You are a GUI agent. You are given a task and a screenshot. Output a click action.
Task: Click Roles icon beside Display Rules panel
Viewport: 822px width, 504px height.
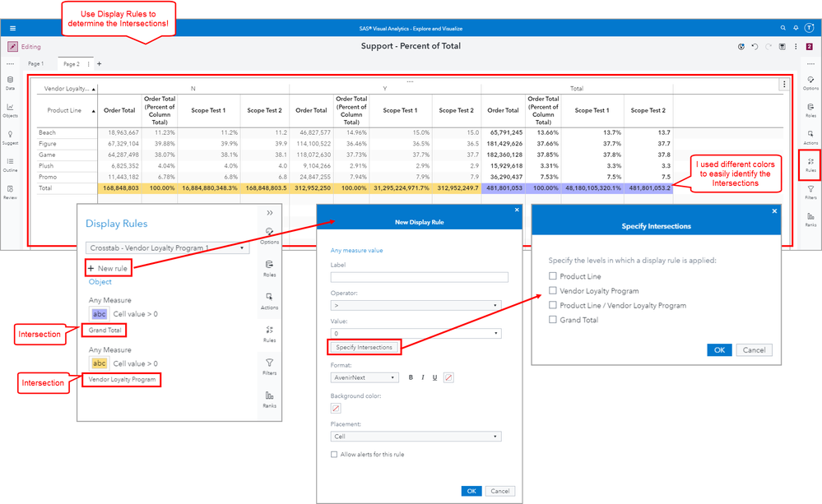point(269,268)
